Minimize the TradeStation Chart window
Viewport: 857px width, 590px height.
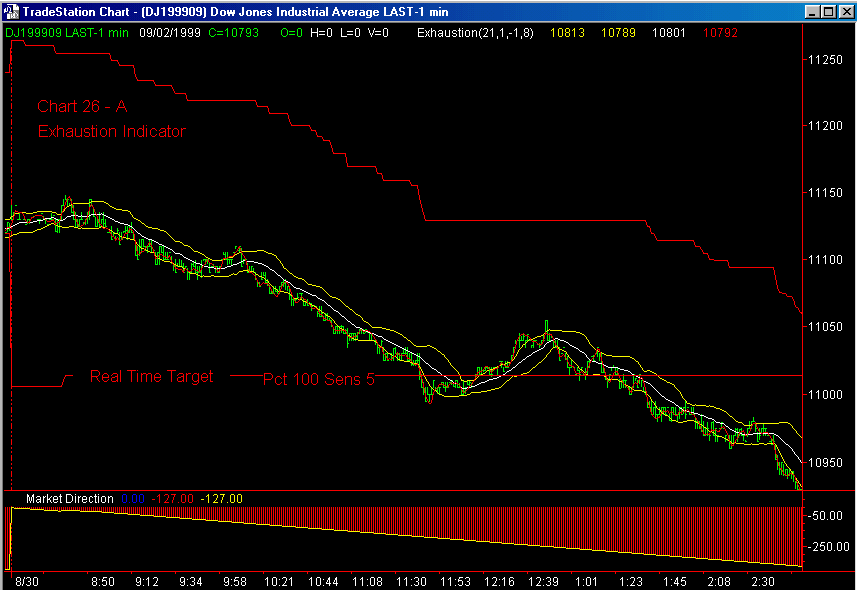[x=812, y=11]
